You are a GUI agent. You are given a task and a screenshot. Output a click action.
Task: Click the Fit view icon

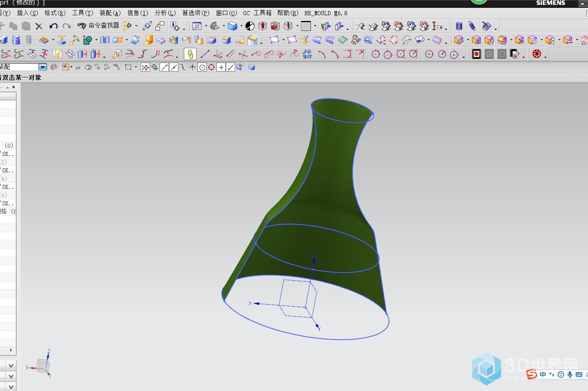[197, 26]
